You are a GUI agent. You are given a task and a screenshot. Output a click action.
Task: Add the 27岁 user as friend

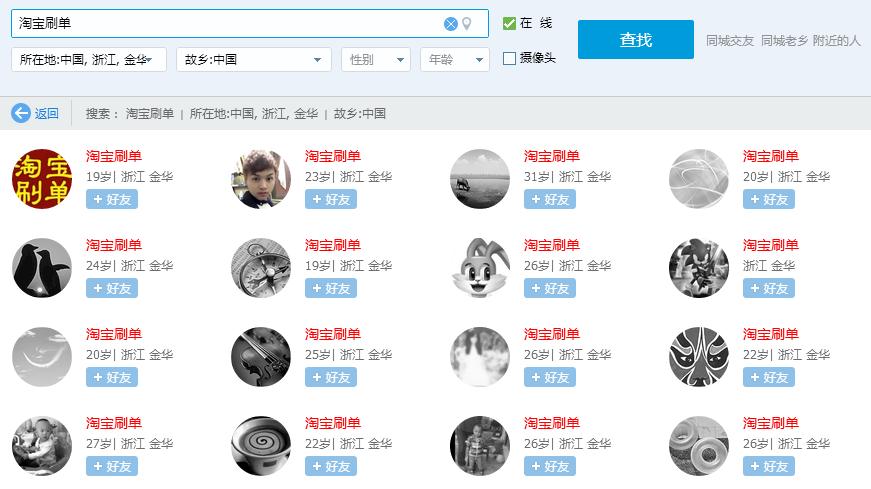(x=112, y=466)
